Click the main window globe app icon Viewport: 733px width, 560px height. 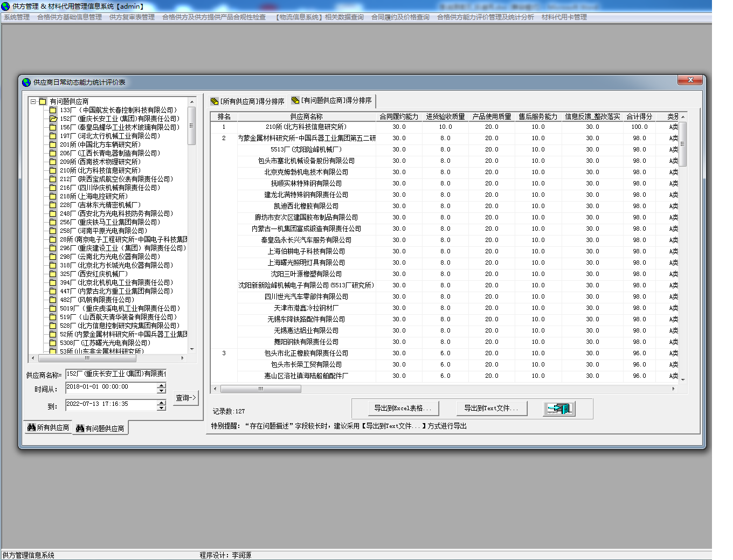pyautogui.click(x=5, y=6)
